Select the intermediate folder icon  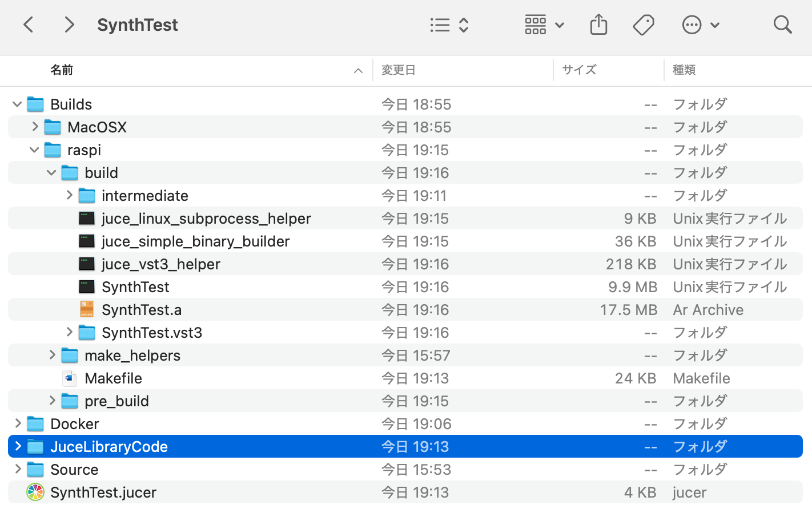[87, 196]
